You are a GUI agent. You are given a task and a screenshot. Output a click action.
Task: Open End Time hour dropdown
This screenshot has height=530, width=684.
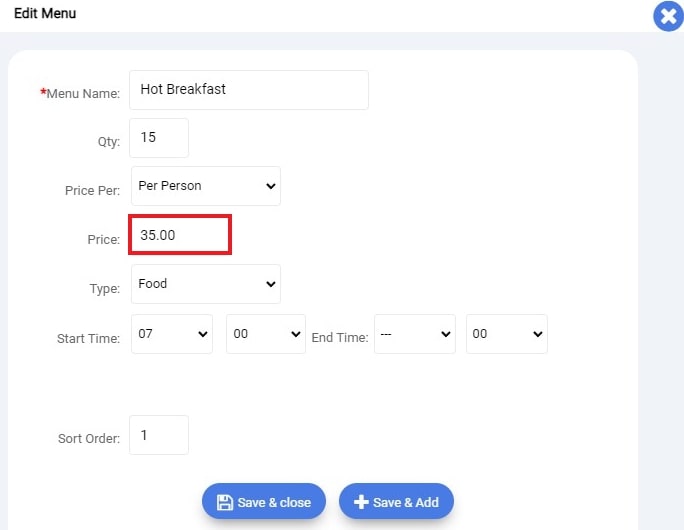tap(415, 334)
